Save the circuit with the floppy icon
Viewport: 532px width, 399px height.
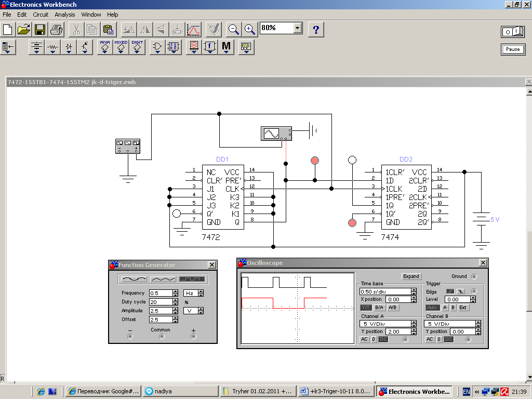pyautogui.click(x=40, y=29)
